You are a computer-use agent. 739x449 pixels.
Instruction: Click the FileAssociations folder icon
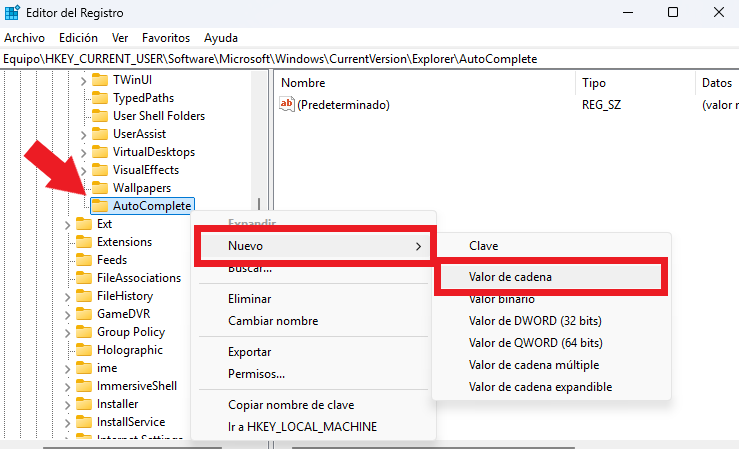pyautogui.click(x=83, y=278)
